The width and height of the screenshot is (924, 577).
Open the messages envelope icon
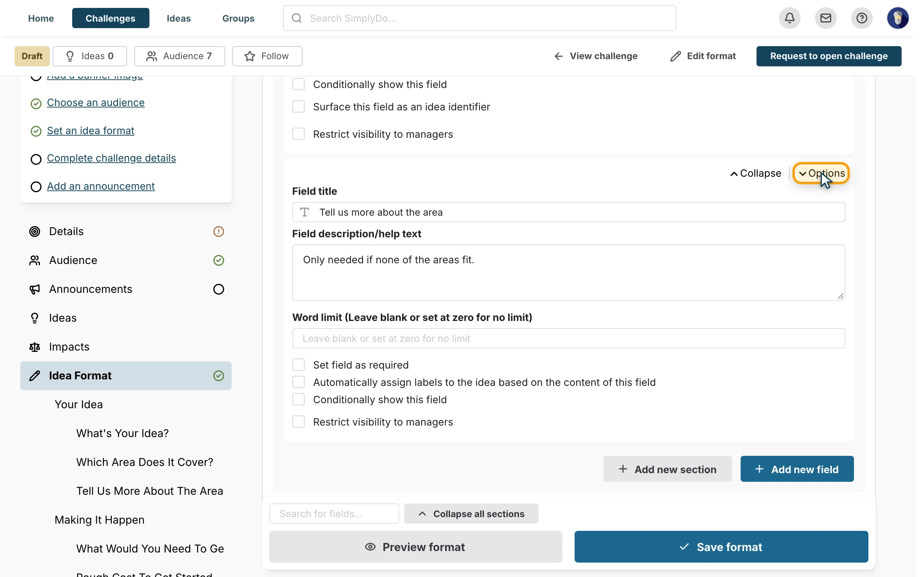click(825, 18)
